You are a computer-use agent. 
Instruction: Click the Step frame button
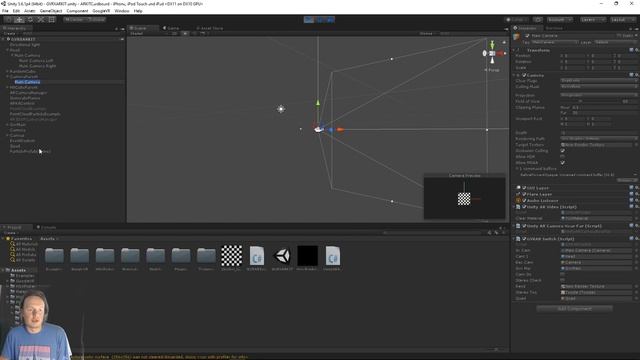point(330,20)
